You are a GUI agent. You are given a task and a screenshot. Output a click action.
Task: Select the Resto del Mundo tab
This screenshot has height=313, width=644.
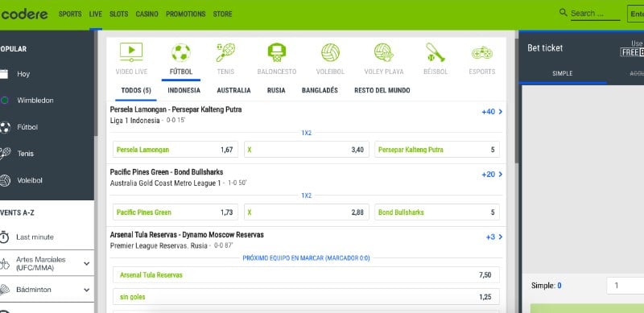[382, 90]
